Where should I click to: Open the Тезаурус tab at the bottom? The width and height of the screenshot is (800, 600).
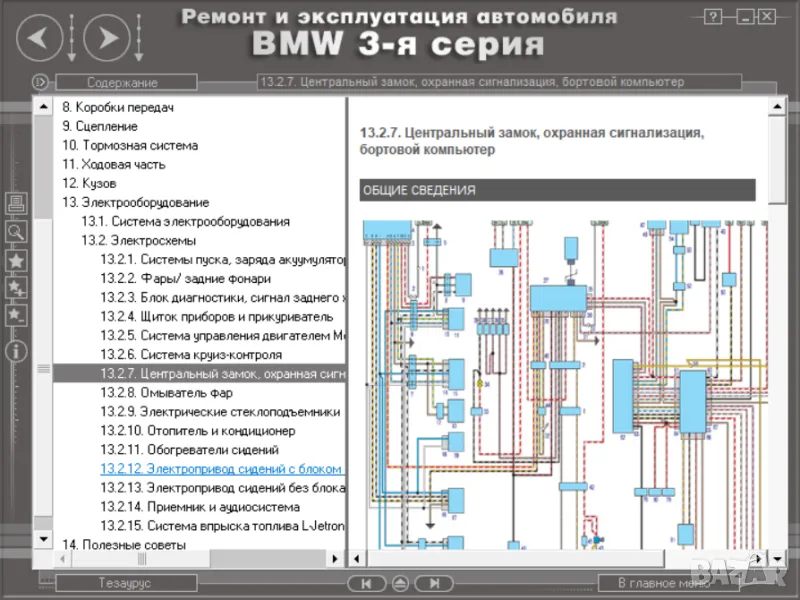(124, 583)
